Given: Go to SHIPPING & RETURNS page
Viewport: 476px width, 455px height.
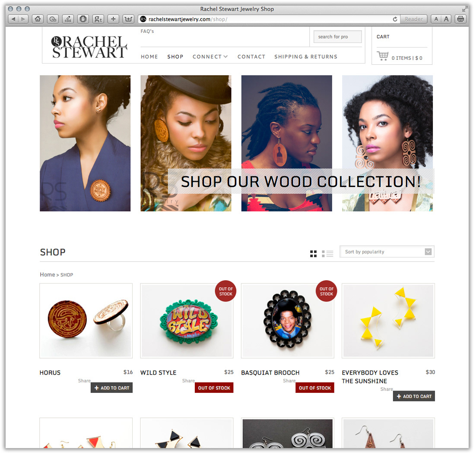Looking at the screenshot, I should point(306,57).
